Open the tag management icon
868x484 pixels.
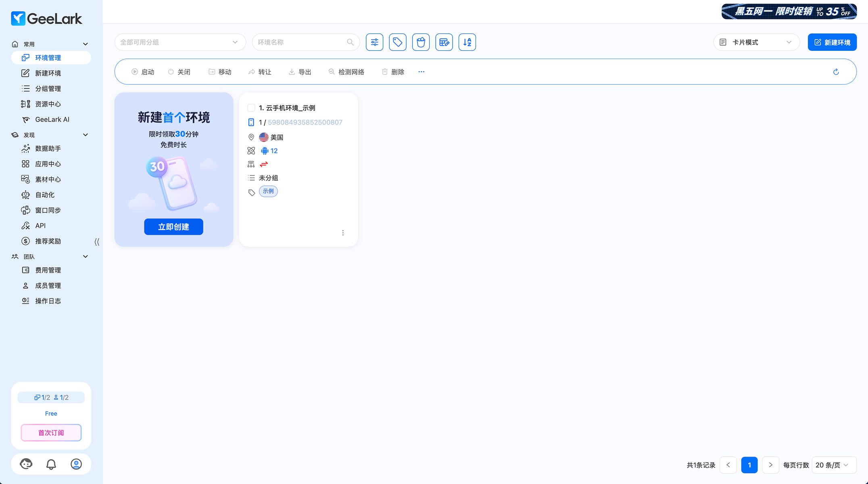coord(397,42)
